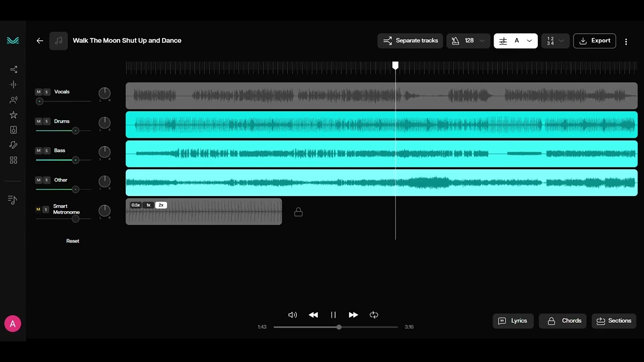Click the Drums volume slider handle
The width and height of the screenshot is (644, 362).
[75, 131]
